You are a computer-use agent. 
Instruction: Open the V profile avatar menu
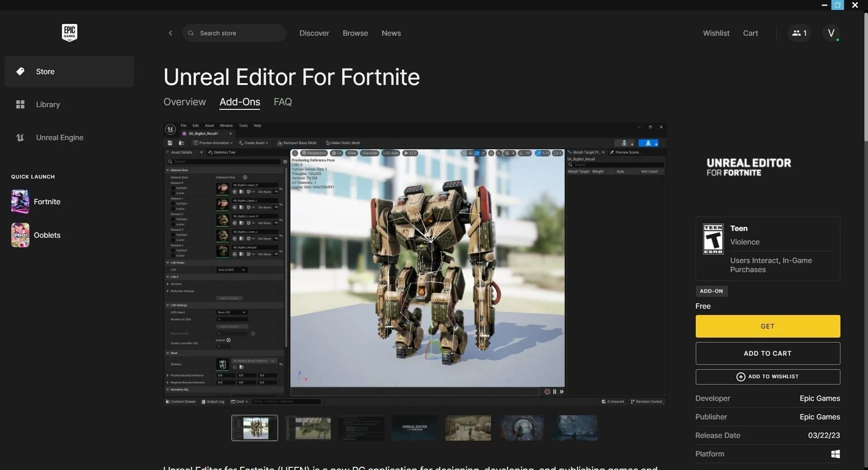(831, 33)
